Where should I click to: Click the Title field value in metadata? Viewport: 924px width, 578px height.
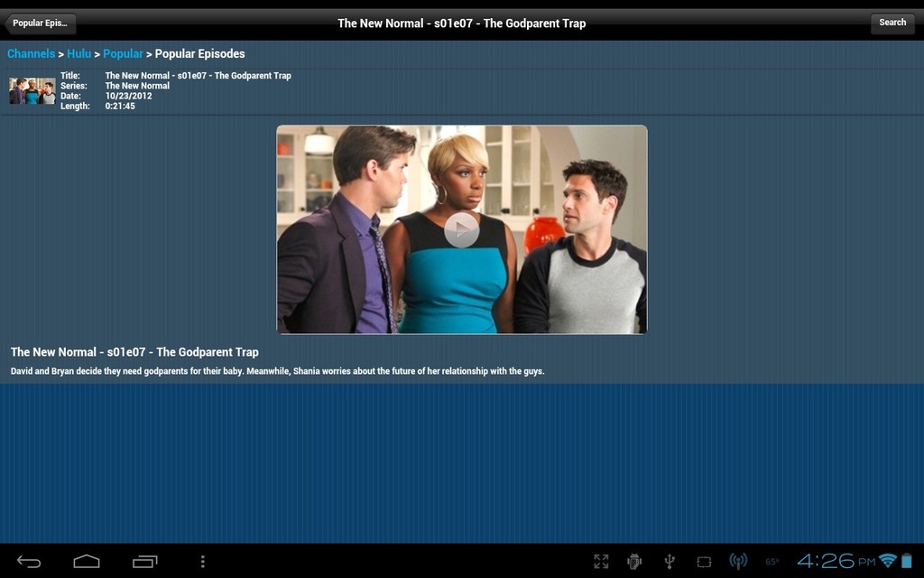[x=198, y=76]
